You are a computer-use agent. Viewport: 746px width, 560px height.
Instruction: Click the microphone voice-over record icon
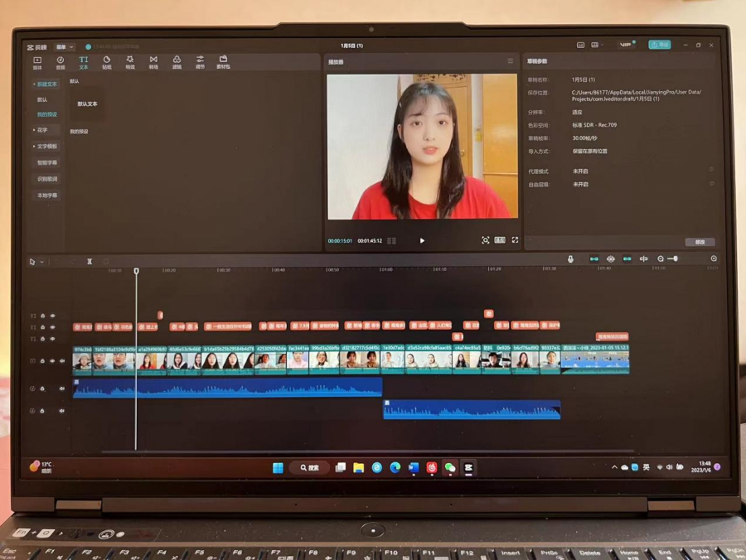coord(570,259)
